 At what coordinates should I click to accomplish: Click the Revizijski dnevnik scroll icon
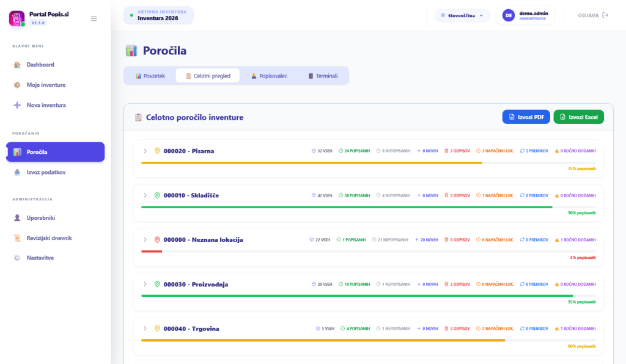coord(17,238)
